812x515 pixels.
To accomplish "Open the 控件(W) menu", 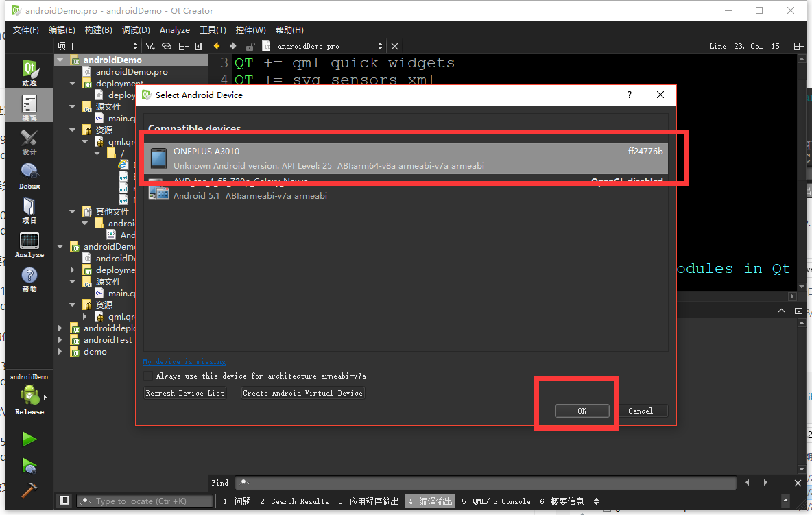I will tap(250, 30).
